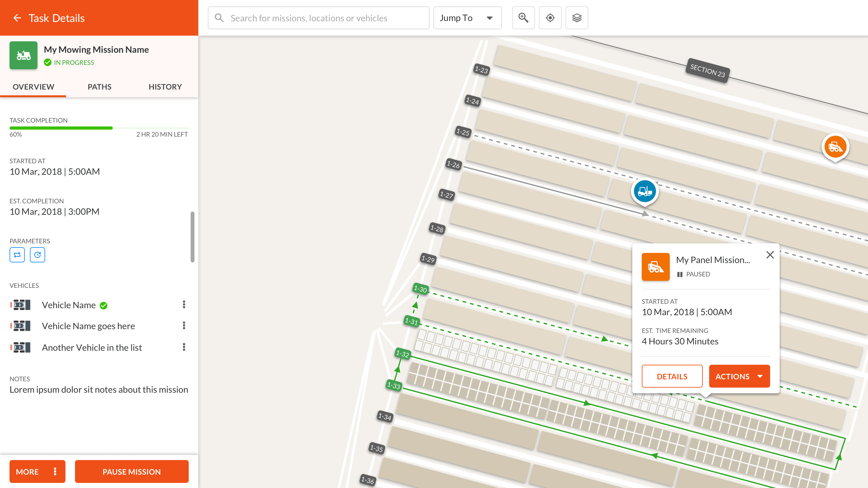Open options for Another Vehicle in the list
The height and width of the screenshot is (488, 868).
184,347
